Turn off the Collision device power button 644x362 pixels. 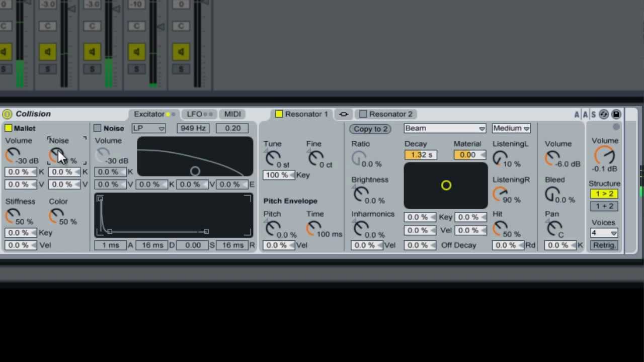[7, 114]
